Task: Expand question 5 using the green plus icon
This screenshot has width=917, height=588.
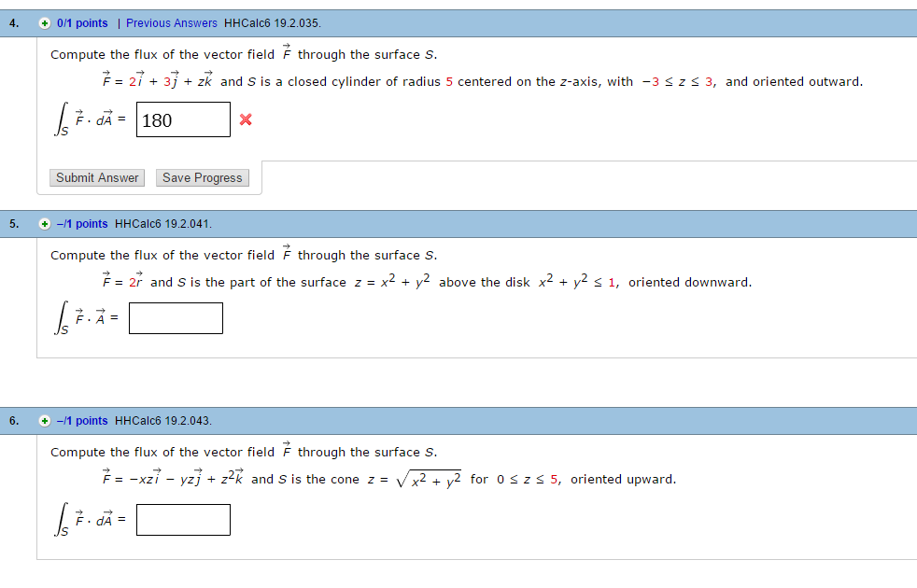Action: tap(45, 224)
